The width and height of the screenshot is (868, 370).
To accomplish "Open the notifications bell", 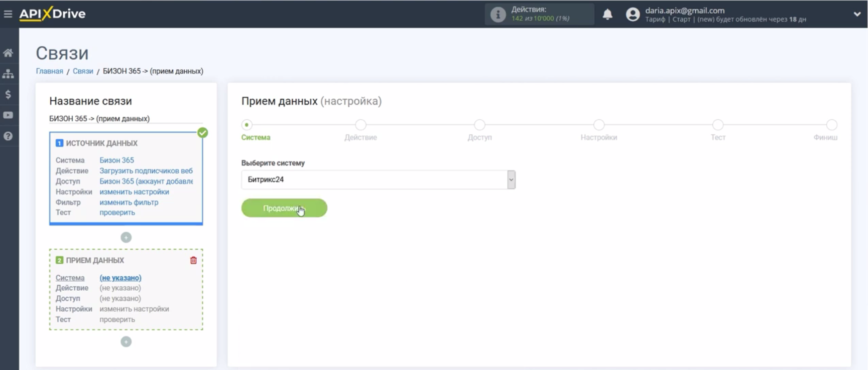I will [607, 14].
